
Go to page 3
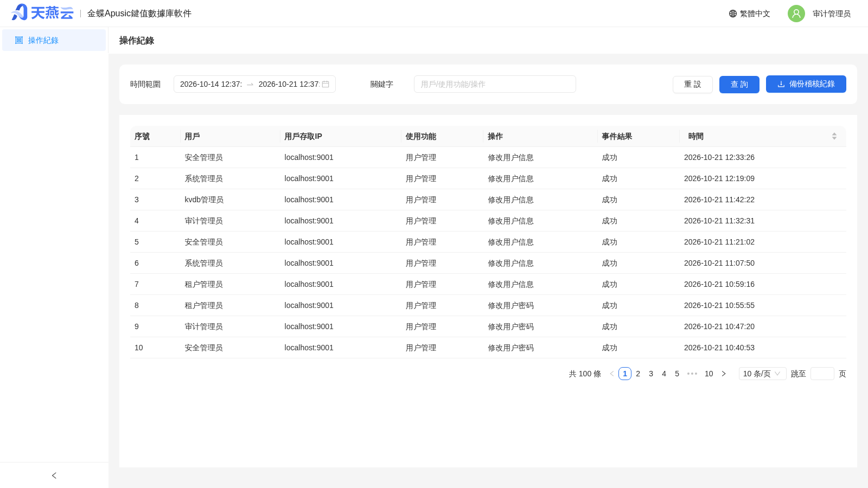coord(651,374)
